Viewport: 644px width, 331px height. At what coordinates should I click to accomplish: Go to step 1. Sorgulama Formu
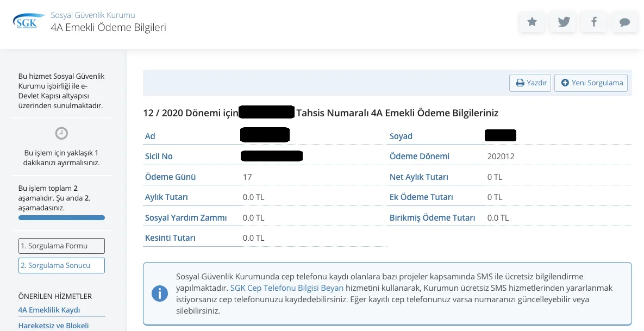(61, 246)
